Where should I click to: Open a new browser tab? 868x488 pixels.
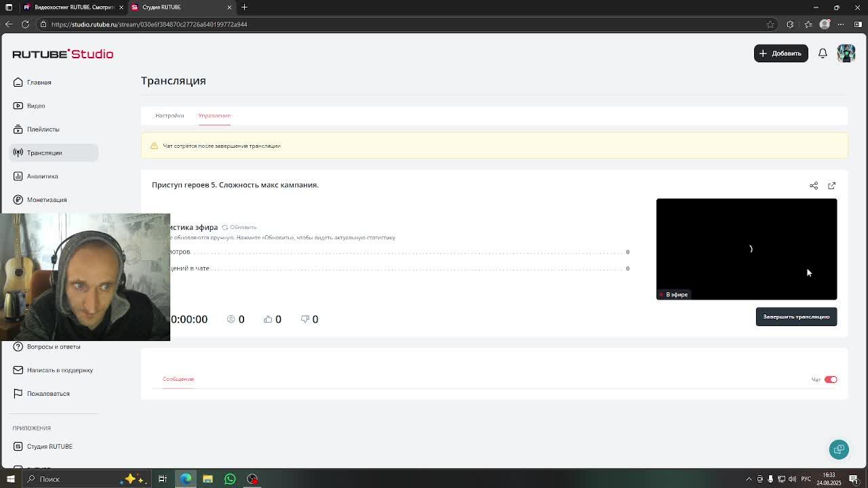pos(244,7)
